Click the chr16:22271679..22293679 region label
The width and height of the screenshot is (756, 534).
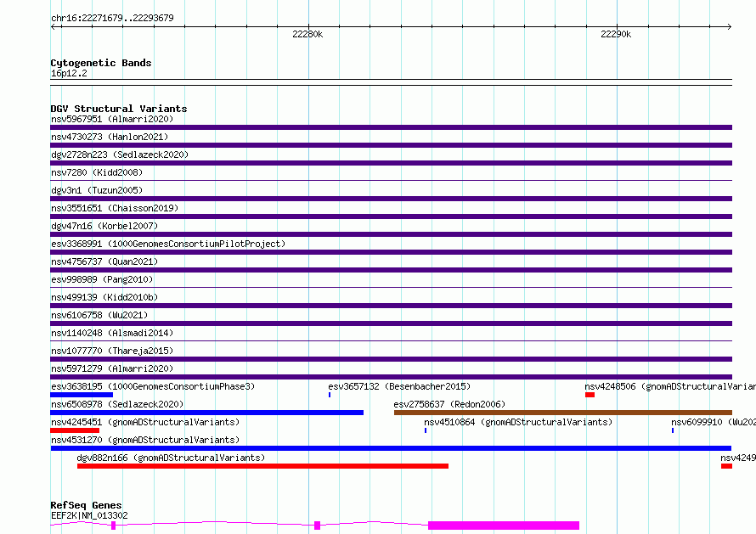pos(112,18)
